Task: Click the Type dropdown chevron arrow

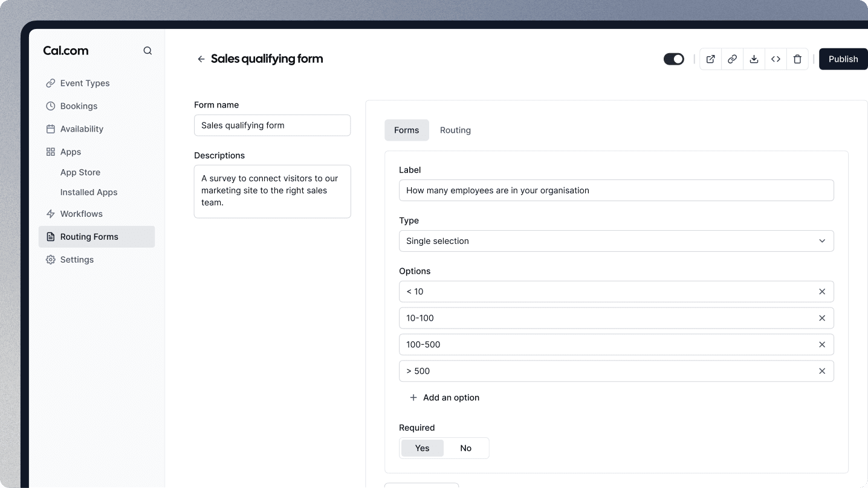Action: pyautogui.click(x=822, y=241)
